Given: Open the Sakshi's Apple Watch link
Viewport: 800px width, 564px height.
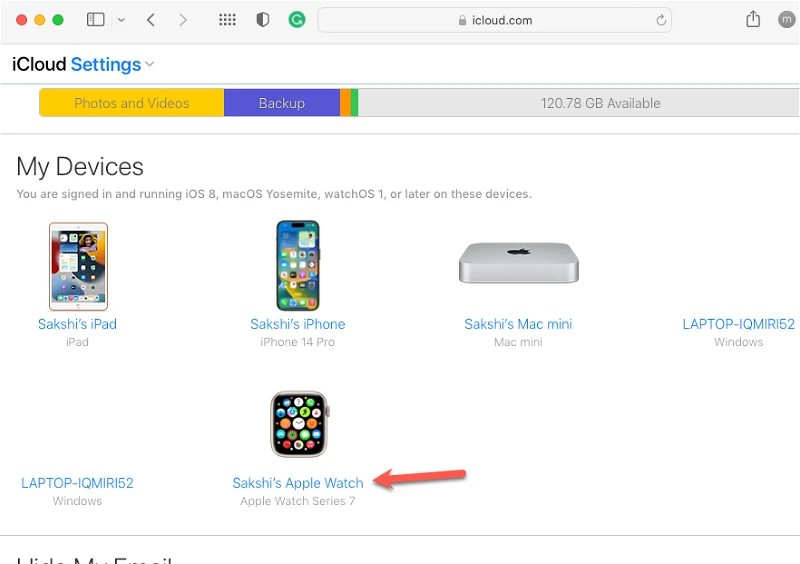Looking at the screenshot, I should pyautogui.click(x=298, y=483).
